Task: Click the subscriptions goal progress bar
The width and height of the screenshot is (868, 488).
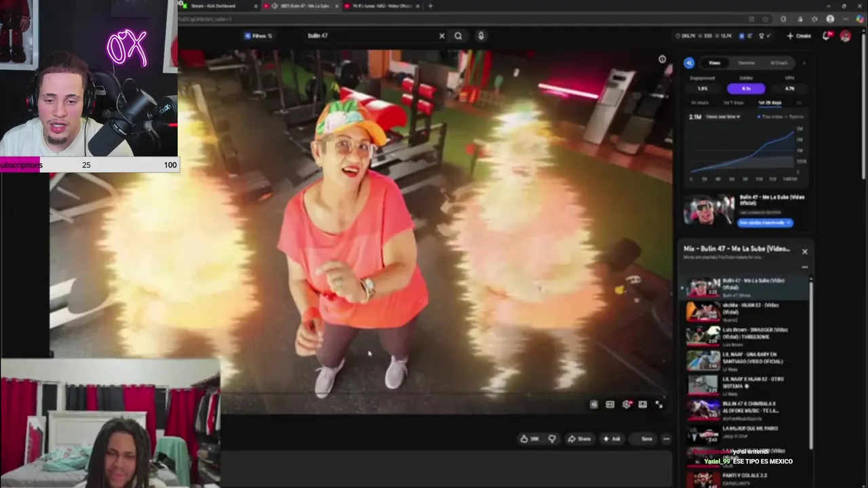Action: coord(90,165)
